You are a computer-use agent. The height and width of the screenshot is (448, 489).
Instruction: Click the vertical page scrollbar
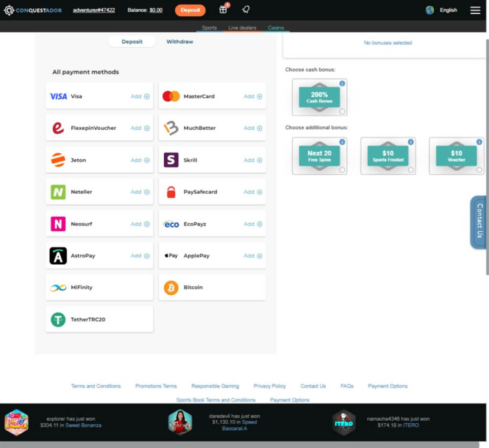tap(487, 157)
